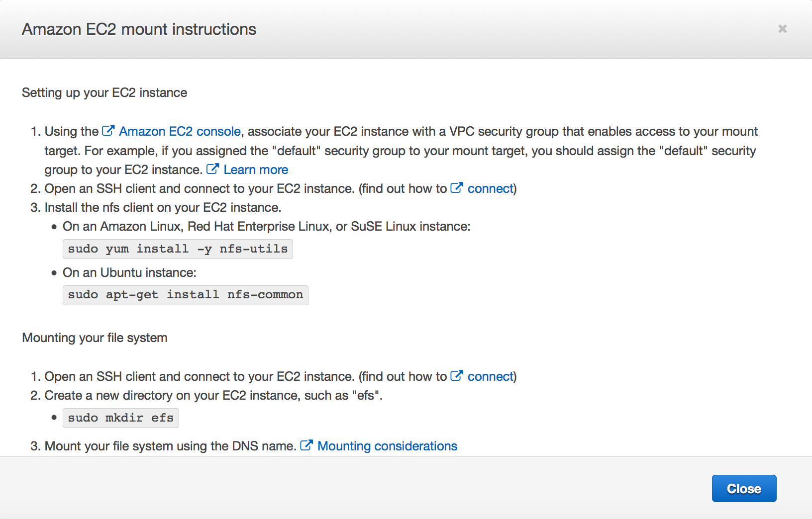Follow the Learn more link
812x519 pixels.
point(256,170)
